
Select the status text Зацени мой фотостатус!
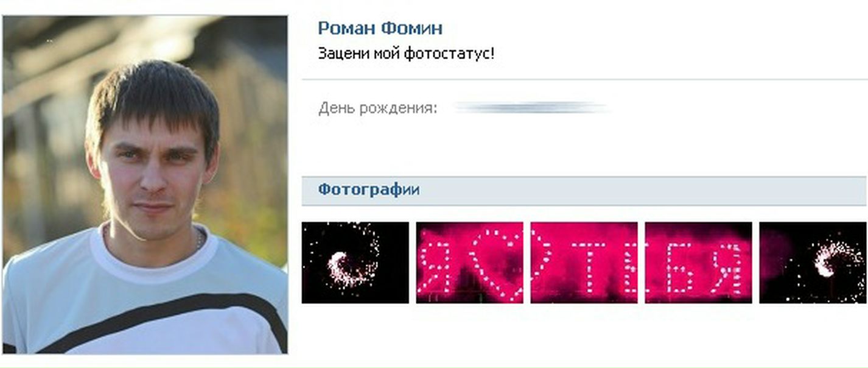pyautogui.click(x=406, y=54)
